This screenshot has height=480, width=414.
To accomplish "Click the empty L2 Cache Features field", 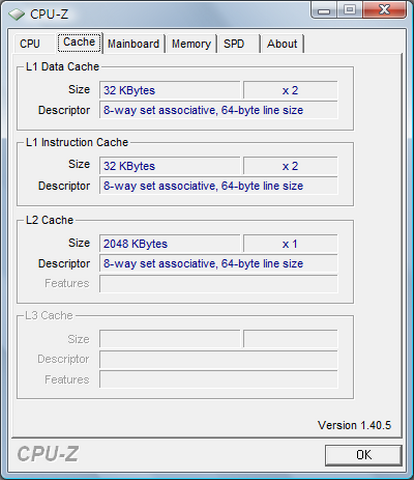I will click(218, 284).
